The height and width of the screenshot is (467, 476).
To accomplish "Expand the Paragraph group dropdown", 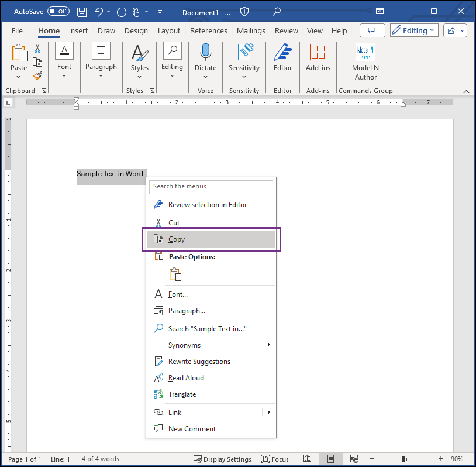I will [101, 76].
